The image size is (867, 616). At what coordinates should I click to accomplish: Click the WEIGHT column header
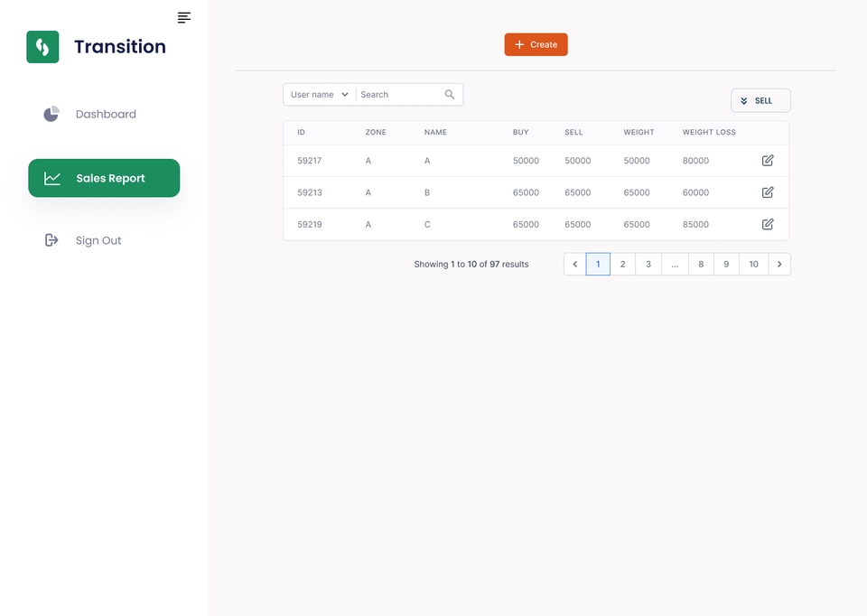(x=639, y=132)
